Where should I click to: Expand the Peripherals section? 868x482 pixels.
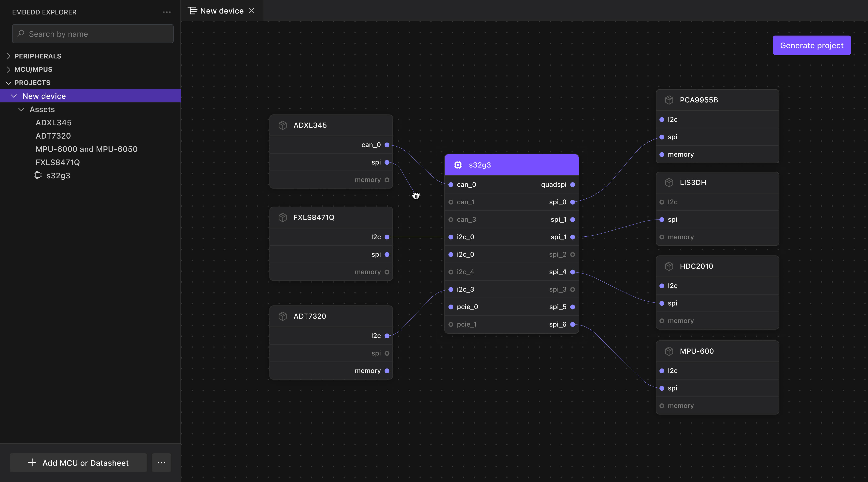click(x=9, y=56)
